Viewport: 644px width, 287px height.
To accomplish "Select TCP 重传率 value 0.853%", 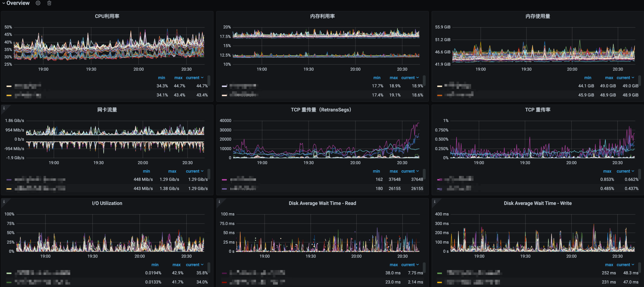I will tap(607, 179).
